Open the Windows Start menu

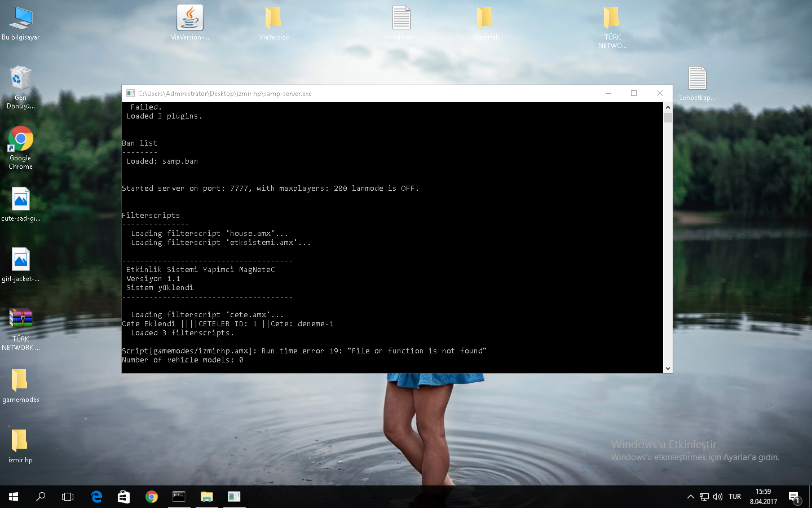tap(14, 497)
